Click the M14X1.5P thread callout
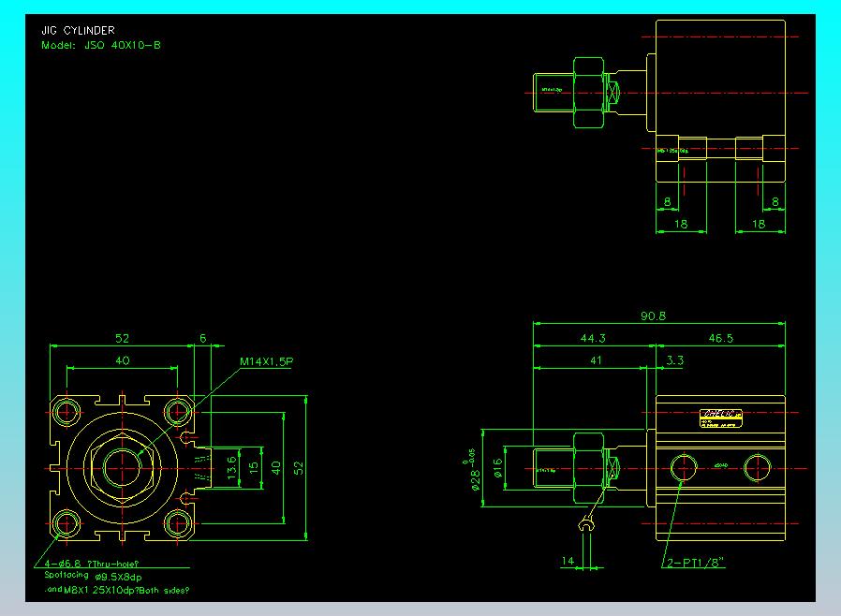Image resolution: width=841 pixels, height=616 pixels. (267, 361)
